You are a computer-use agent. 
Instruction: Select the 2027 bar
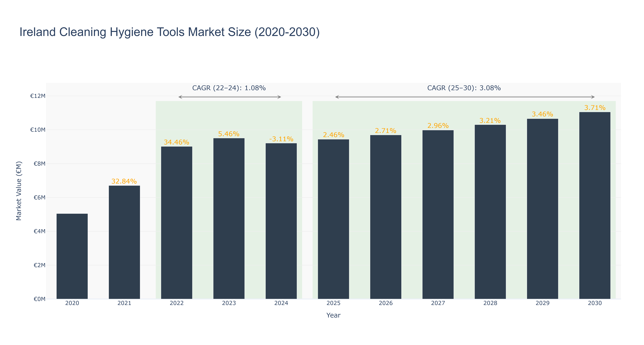tap(438, 214)
